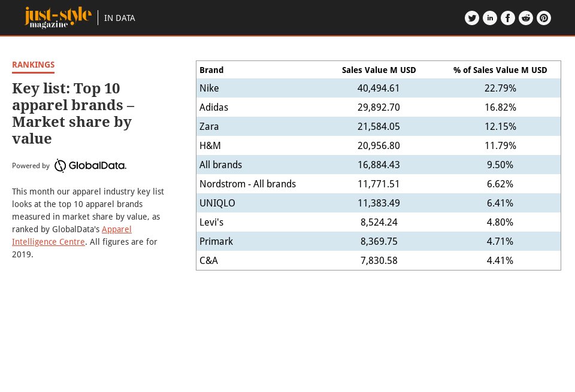The image size is (575, 392).
Task: Select the UNIQLO brand cell
Action: pyautogui.click(x=217, y=203)
